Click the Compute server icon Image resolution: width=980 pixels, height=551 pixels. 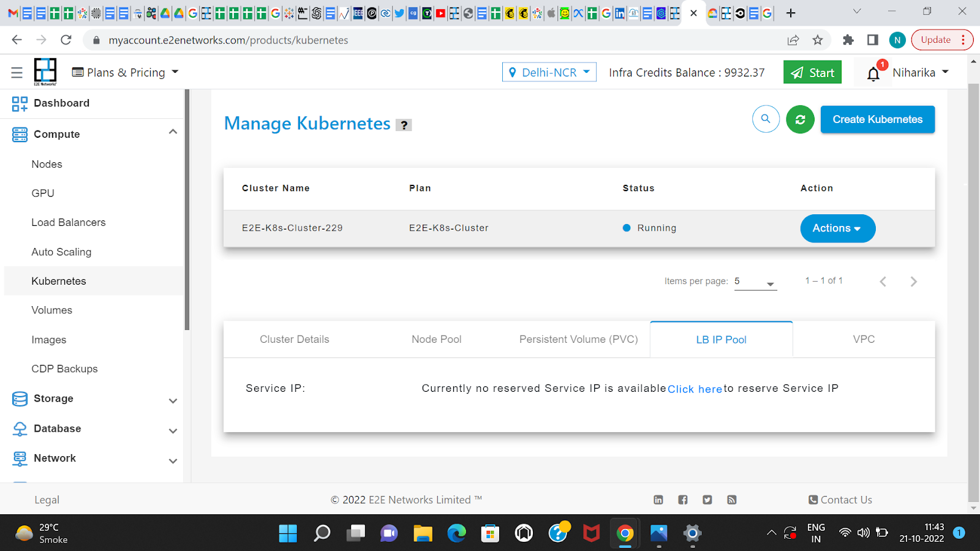[x=20, y=135]
